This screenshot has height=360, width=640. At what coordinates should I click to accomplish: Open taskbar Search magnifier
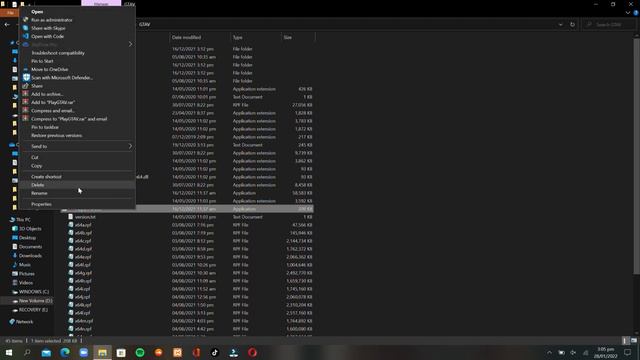27,352
